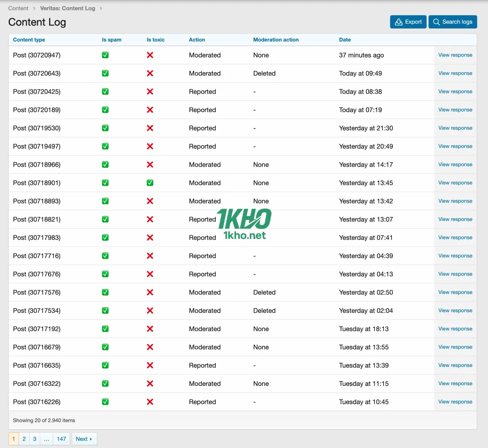Jump to last page 147
Viewport: 488px width, 448px height.
[x=61, y=439]
